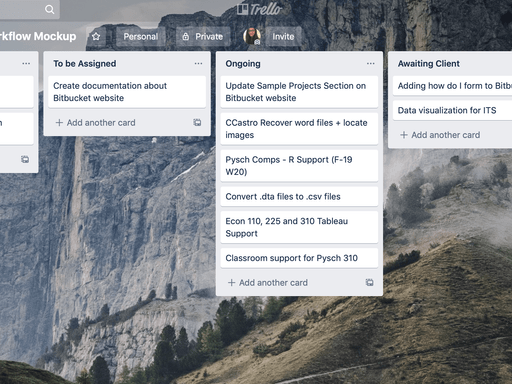Open the leftmost partial list's menu
Image resolution: width=512 pixels, height=384 pixels.
(x=26, y=63)
